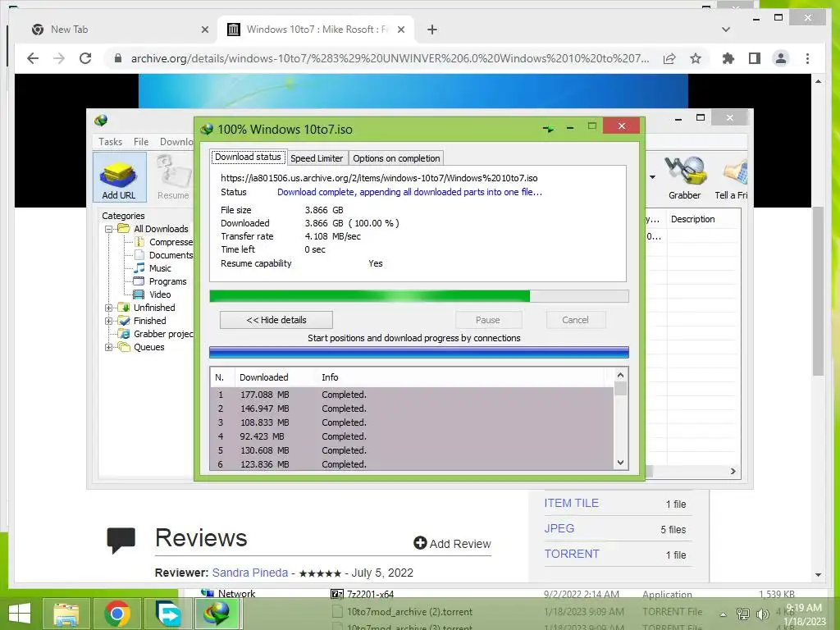Open File Explorer from taskbar
The width and height of the screenshot is (840, 630).
click(66, 614)
